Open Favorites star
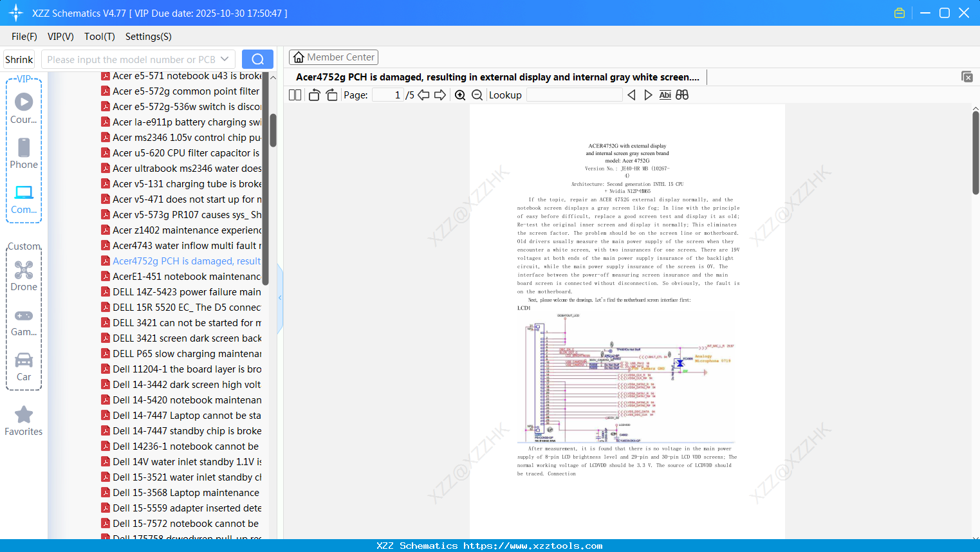The image size is (980, 552). point(24,414)
